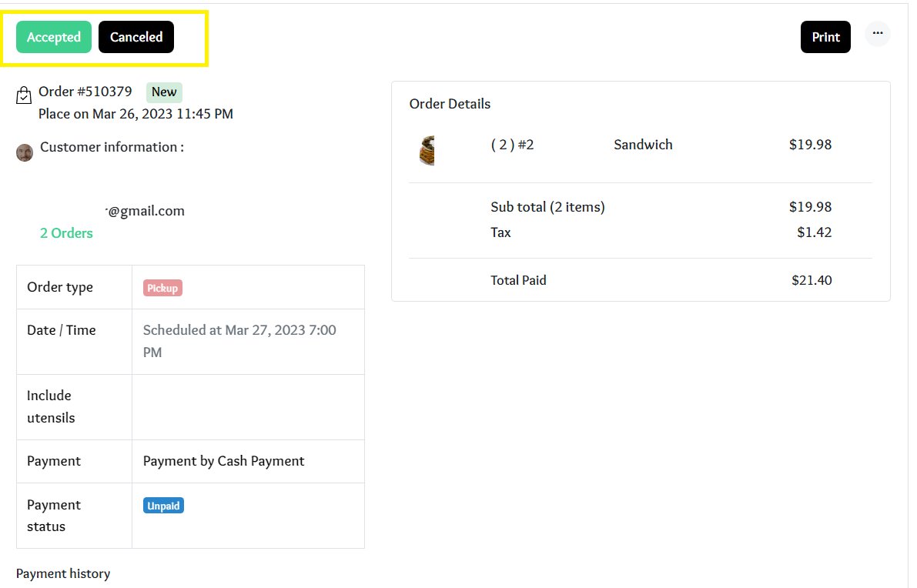The image size is (917, 588).
Task: Click the customer gmail address
Action: coord(146,210)
